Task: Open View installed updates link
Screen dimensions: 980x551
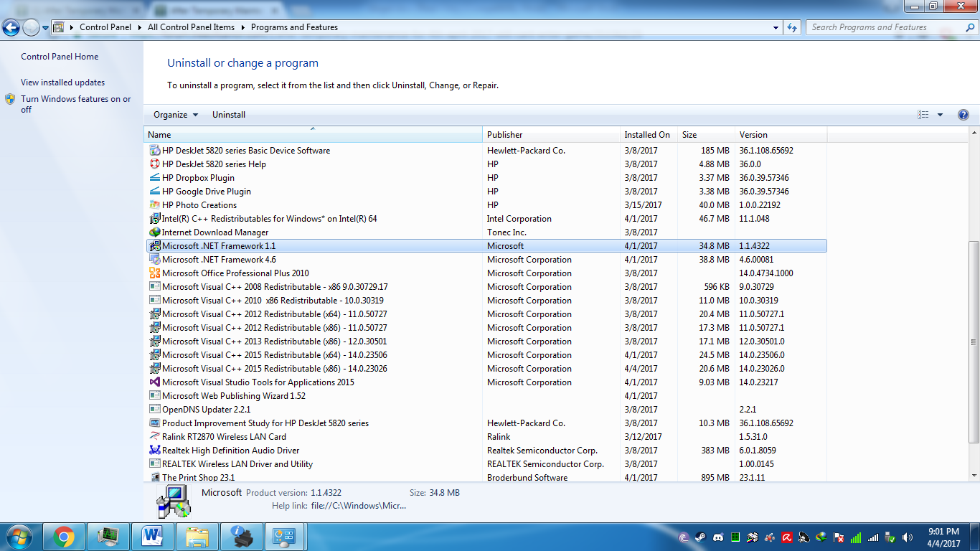Action: point(62,83)
